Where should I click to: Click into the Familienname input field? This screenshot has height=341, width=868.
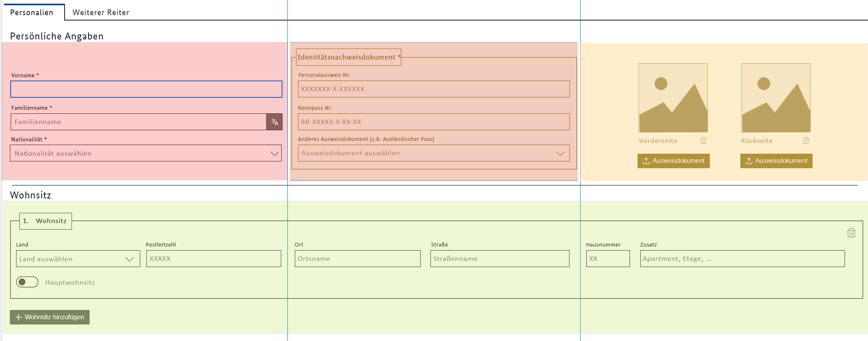139,122
